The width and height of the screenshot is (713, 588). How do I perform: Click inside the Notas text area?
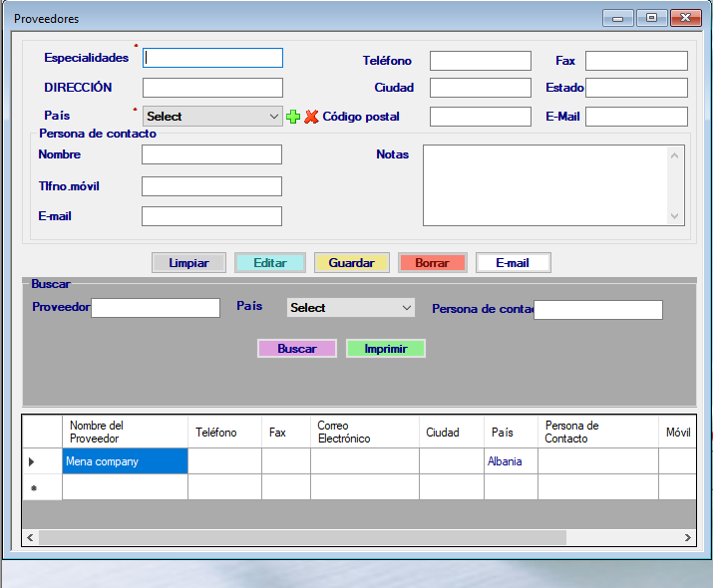coord(544,185)
